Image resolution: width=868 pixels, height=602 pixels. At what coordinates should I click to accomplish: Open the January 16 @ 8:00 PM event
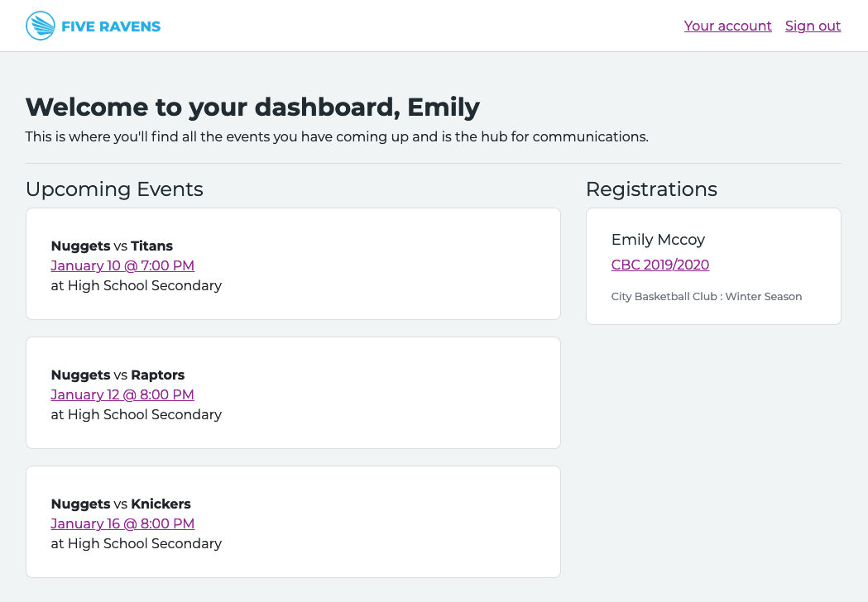(122, 523)
